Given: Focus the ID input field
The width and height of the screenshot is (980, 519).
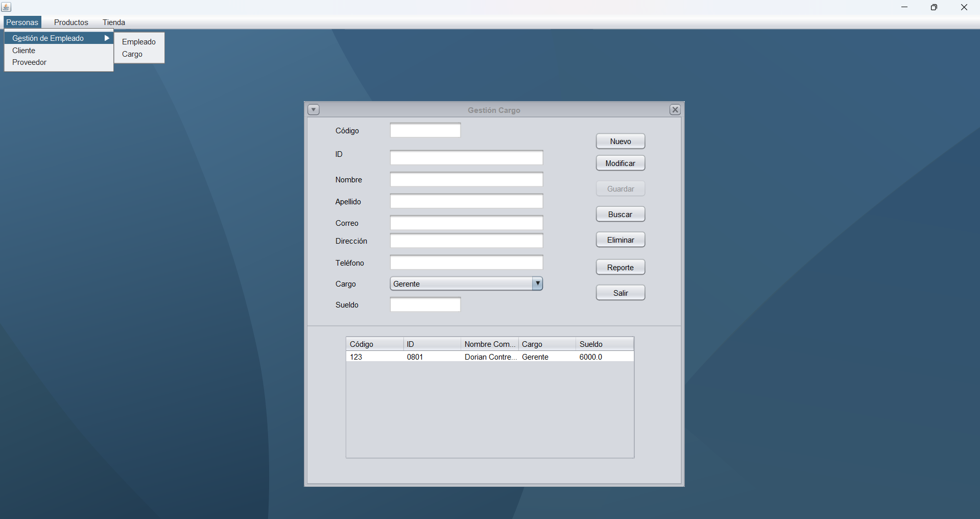Looking at the screenshot, I should 466,158.
